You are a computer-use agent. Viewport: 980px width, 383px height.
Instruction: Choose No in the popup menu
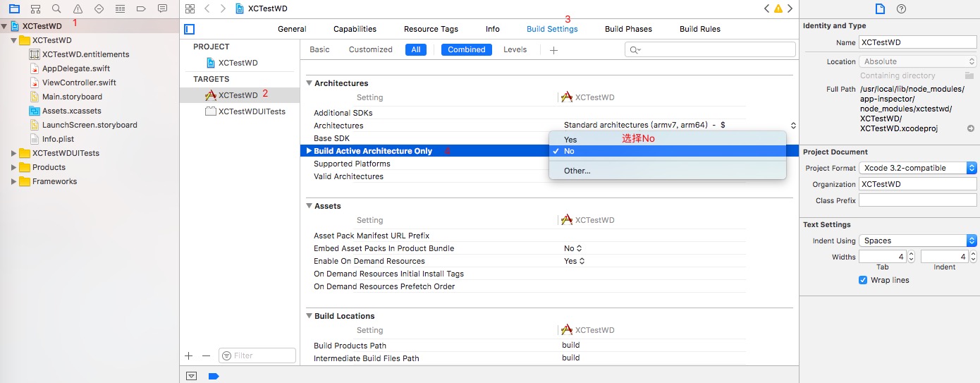click(x=668, y=151)
